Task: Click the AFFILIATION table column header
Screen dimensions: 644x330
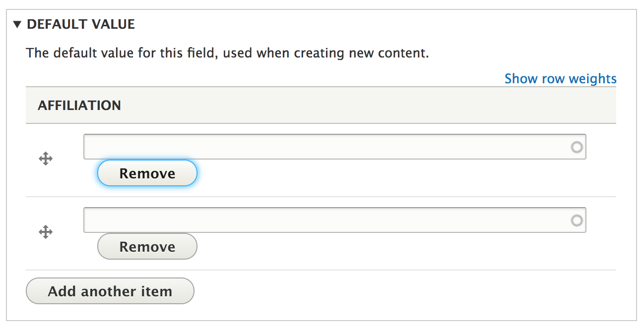Action: pyautogui.click(x=79, y=106)
